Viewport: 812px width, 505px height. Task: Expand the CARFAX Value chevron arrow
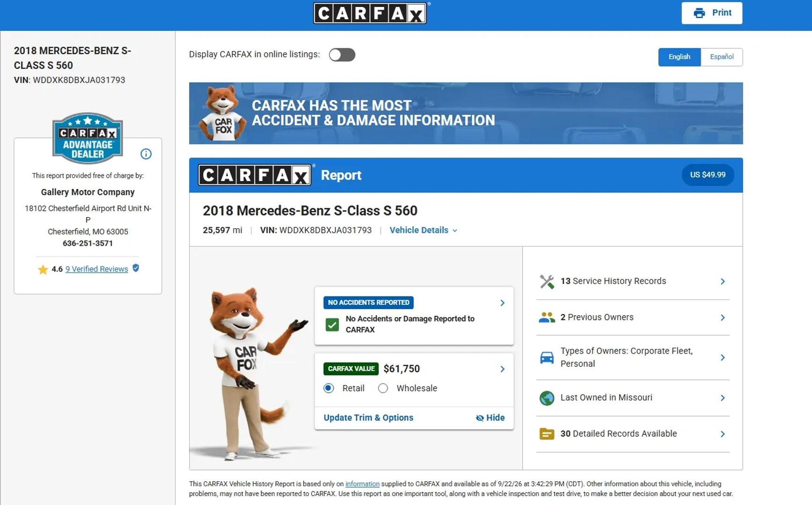[x=502, y=369]
